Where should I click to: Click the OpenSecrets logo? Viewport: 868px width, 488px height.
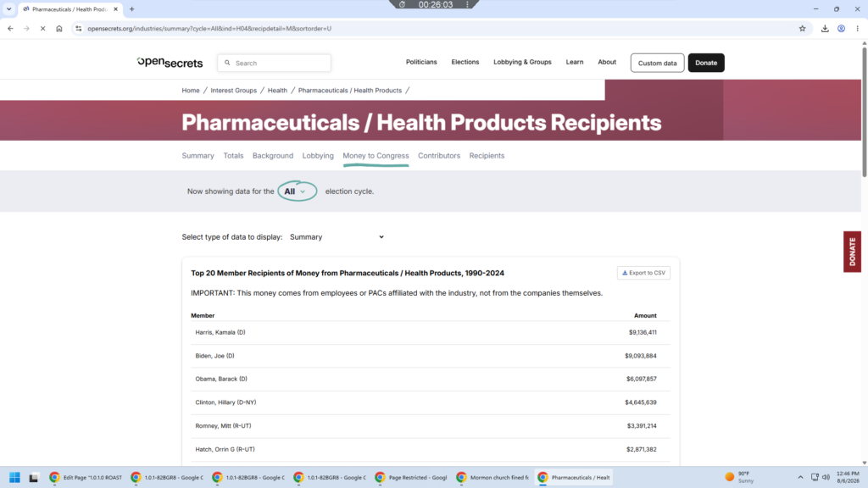pyautogui.click(x=170, y=63)
